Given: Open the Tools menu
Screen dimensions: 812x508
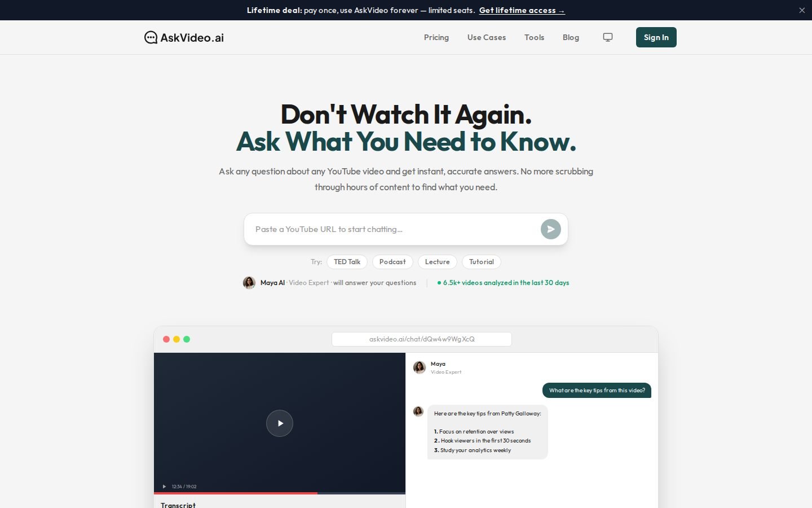Looking at the screenshot, I should click(x=535, y=37).
